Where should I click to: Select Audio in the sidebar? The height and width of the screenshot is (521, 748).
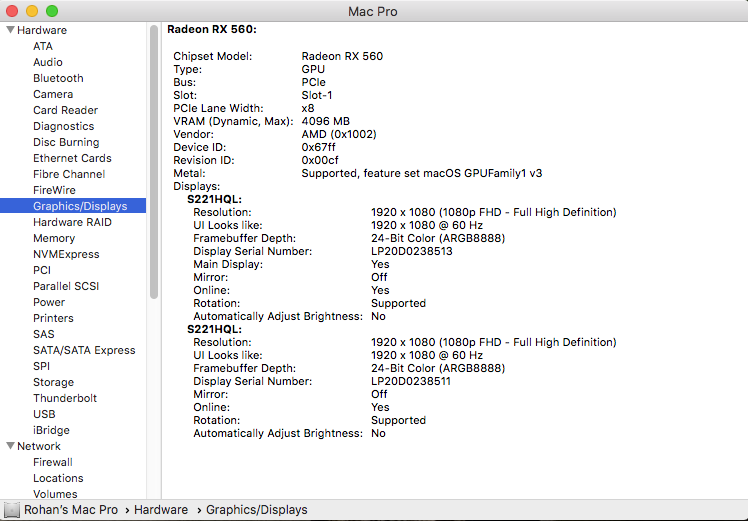48,62
